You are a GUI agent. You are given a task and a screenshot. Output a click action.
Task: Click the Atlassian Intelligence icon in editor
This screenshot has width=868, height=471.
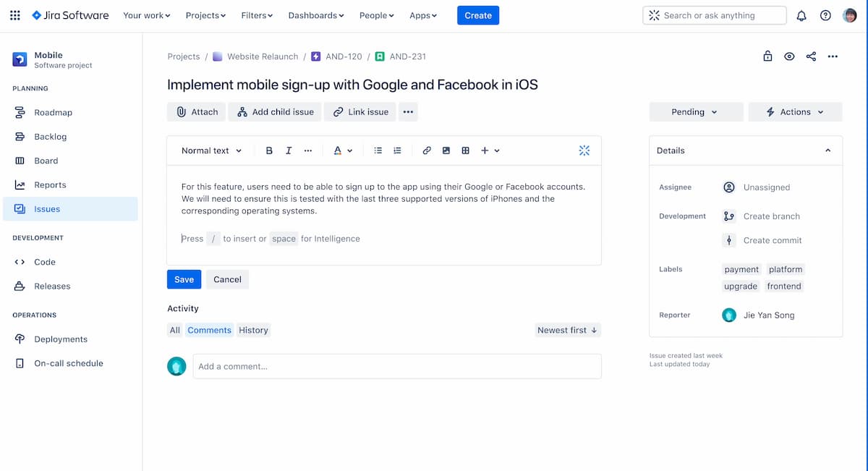[x=584, y=150]
